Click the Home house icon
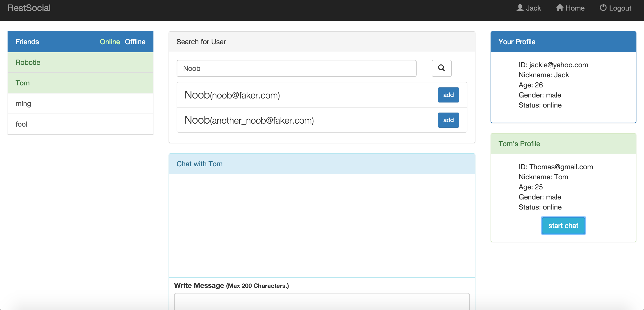Screen dimensions: 644x310 tap(559, 8)
